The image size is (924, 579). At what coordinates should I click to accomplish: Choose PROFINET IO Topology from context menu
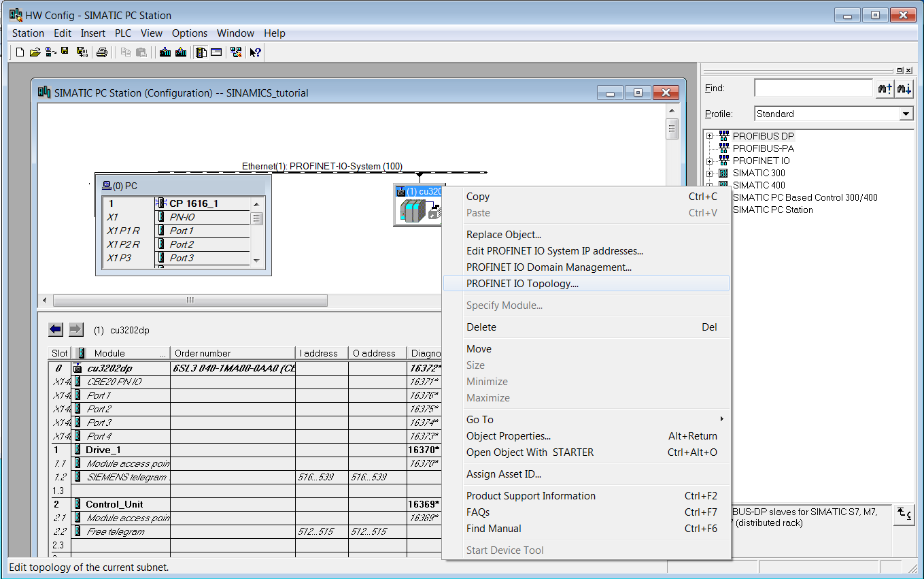(586, 284)
